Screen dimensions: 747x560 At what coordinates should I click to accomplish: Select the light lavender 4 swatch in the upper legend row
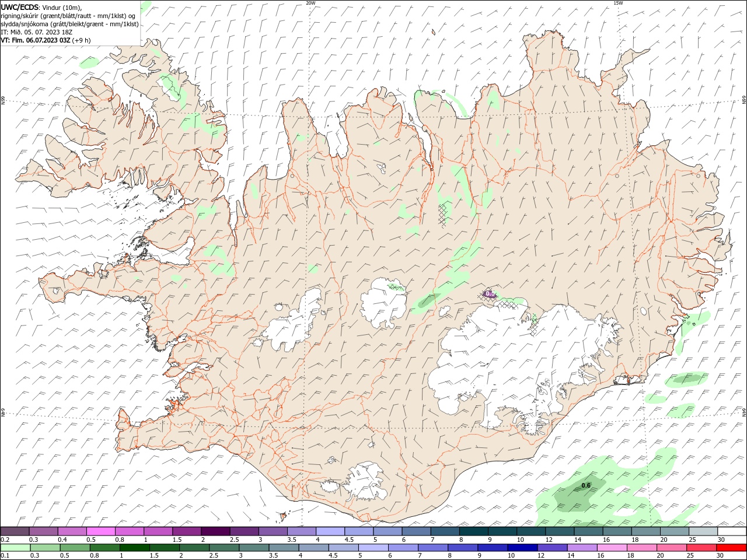(x=329, y=531)
